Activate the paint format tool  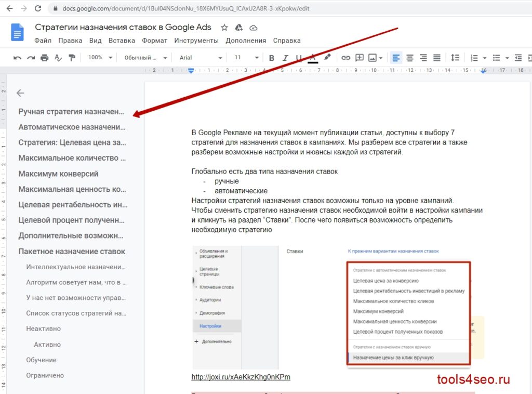(72, 58)
